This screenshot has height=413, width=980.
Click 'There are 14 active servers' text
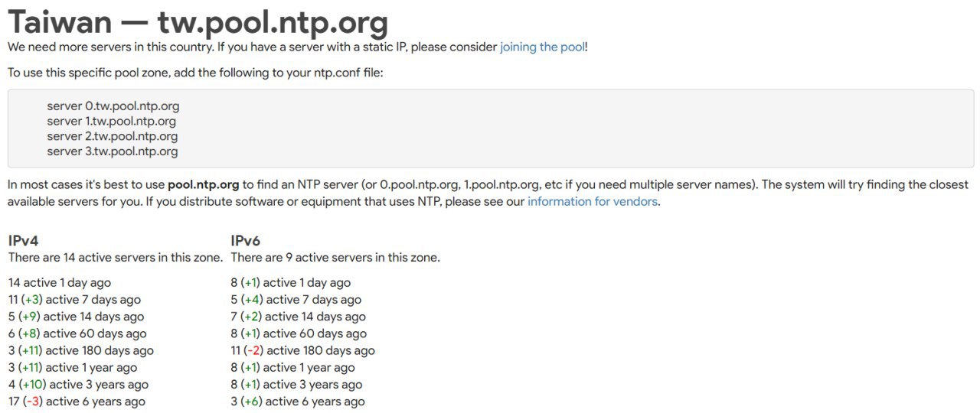click(116, 258)
